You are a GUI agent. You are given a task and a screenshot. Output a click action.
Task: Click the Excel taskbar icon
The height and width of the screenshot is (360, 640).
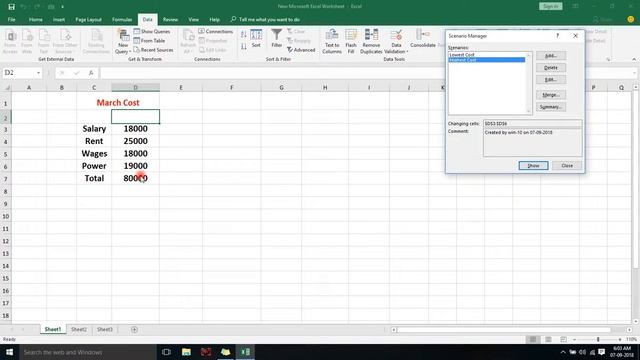(245, 352)
